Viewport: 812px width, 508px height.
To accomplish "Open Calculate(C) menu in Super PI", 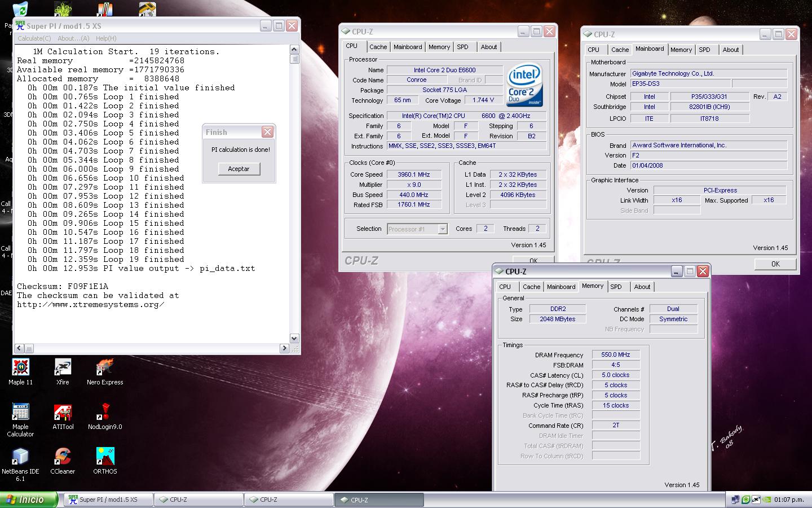I will (34, 38).
